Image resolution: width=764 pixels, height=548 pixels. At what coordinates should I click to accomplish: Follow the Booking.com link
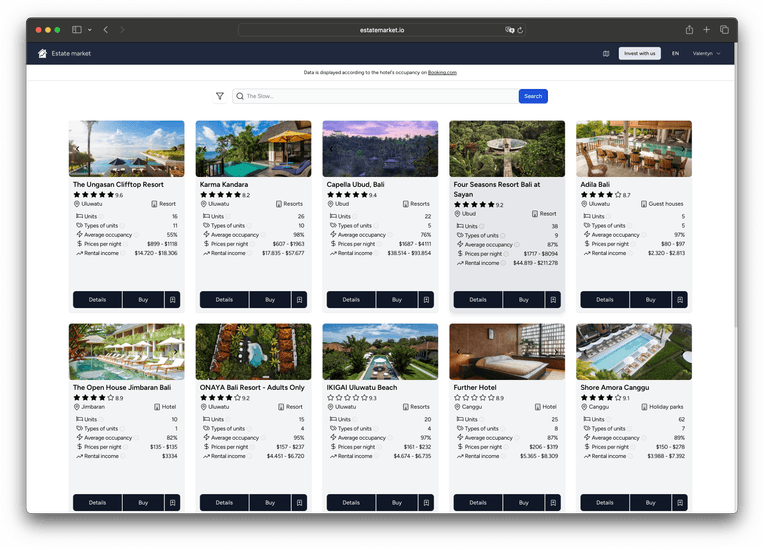[x=442, y=73]
